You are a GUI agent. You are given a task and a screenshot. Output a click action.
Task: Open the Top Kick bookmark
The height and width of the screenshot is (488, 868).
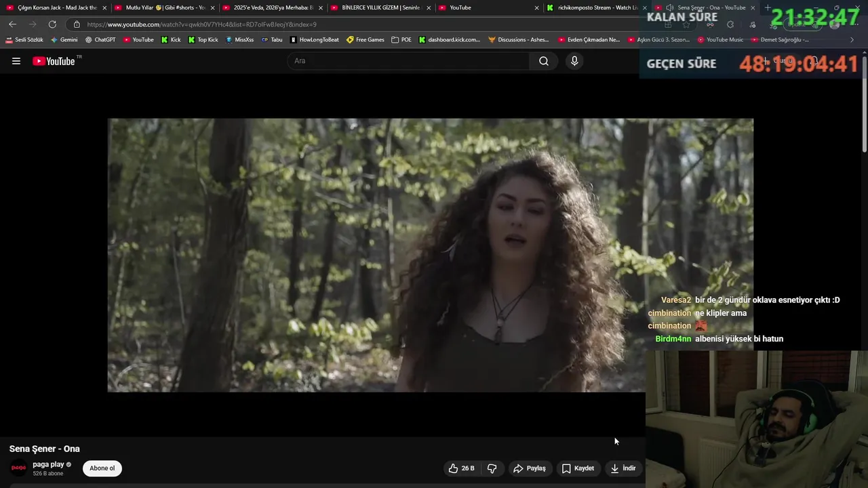203,40
